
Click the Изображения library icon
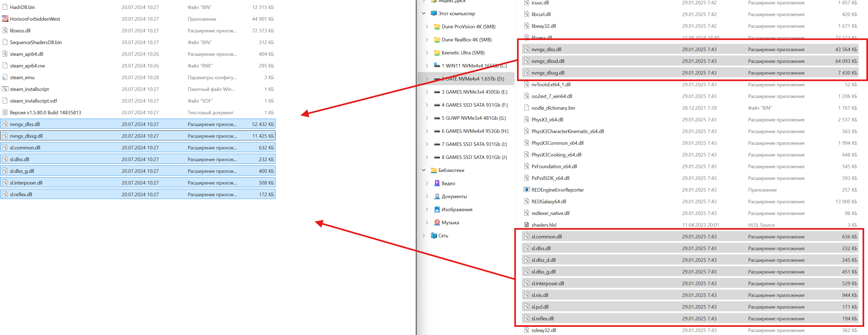click(x=437, y=209)
